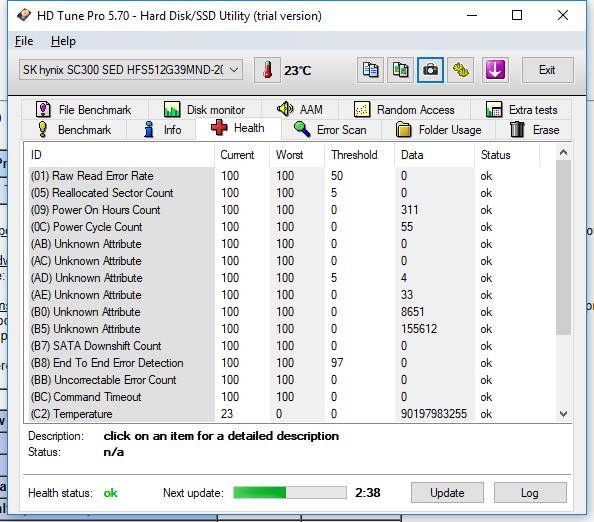Switch to the Info tab
Screen dimensions: 594x522
point(162,130)
